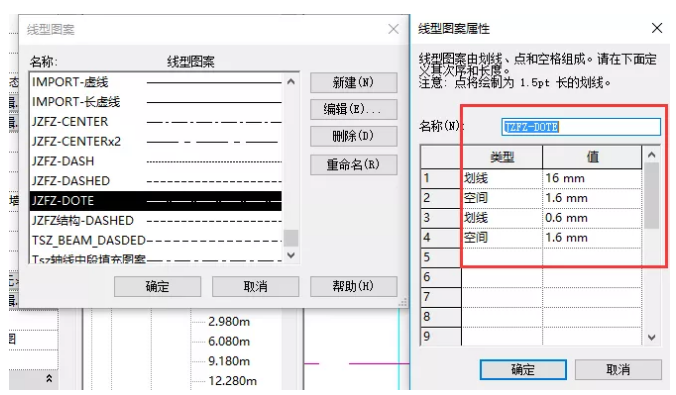Click the 重命名(R) button
This screenshot has height=395, width=676.
click(354, 164)
